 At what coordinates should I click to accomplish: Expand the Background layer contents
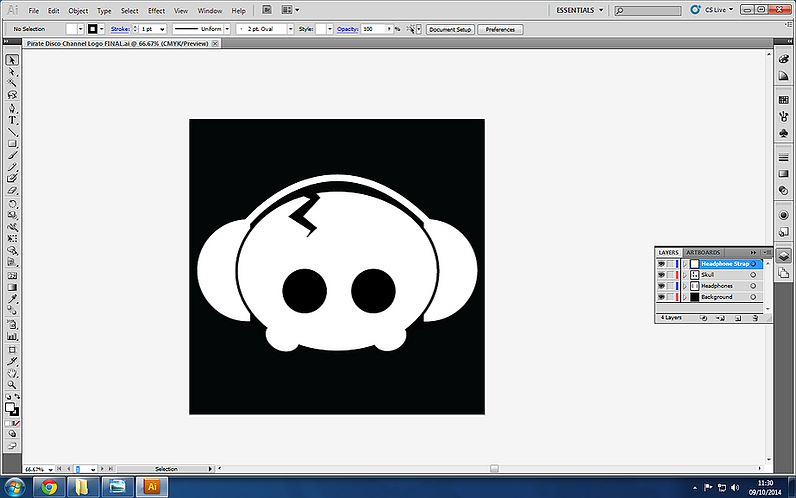coord(685,297)
